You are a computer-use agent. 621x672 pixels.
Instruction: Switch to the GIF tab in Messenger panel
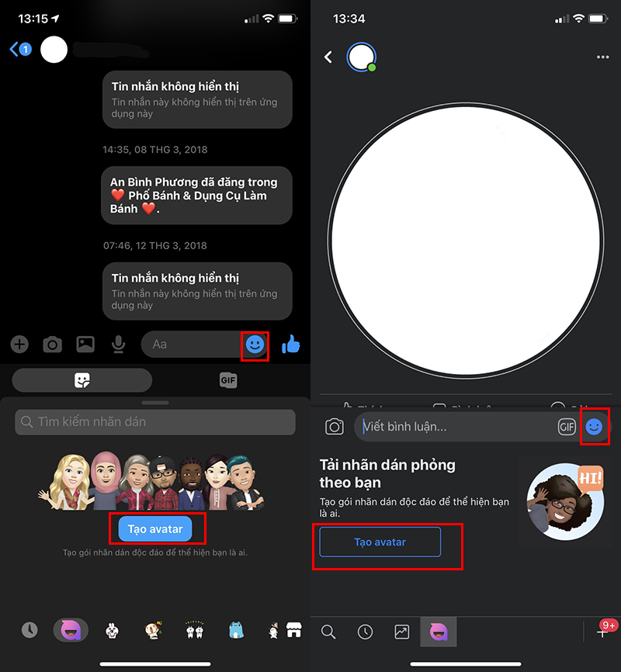click(227, 380)
